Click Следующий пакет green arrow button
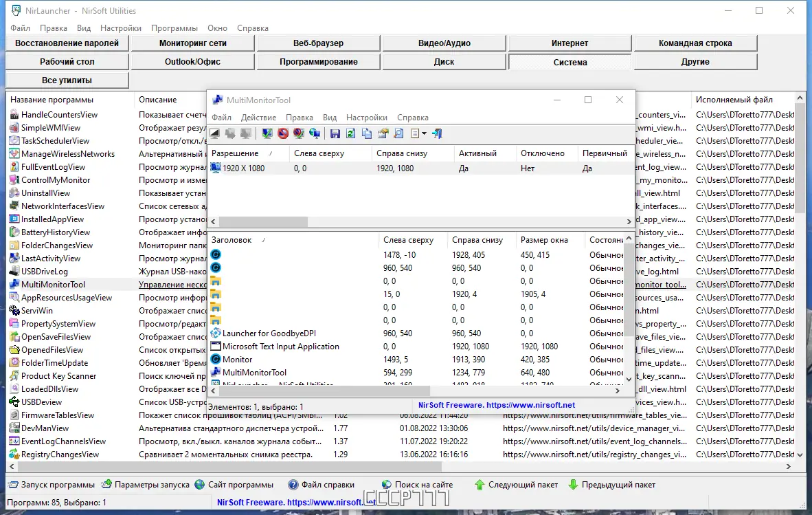Viewport: 812px width, 515px height. coord(516,485)
